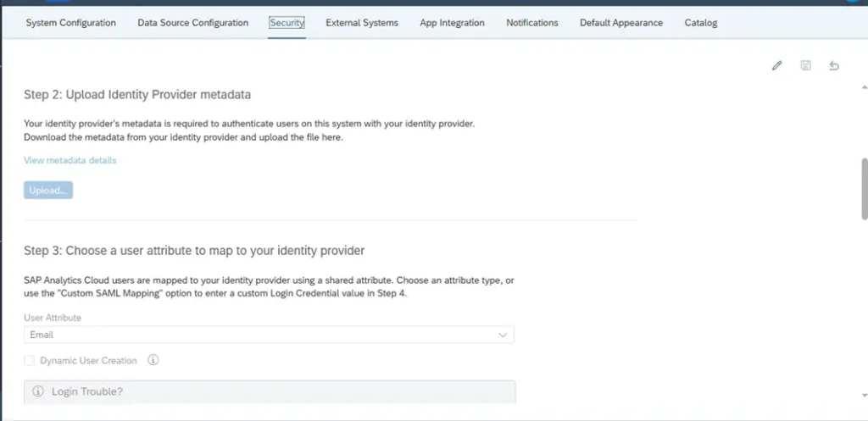Click the View metadata details link
This screenshot has width=868, height=421.
tap(70, 160)
